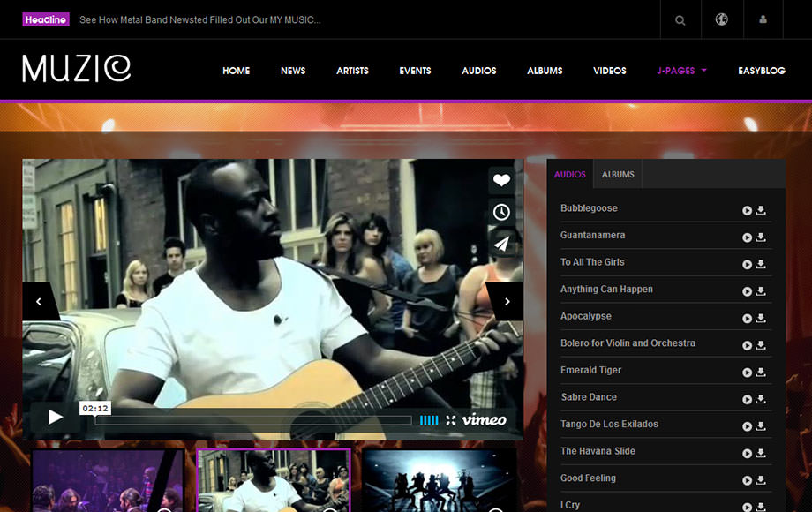
Task: Open the Newsted headline news link
Action: tap(199, 19)
